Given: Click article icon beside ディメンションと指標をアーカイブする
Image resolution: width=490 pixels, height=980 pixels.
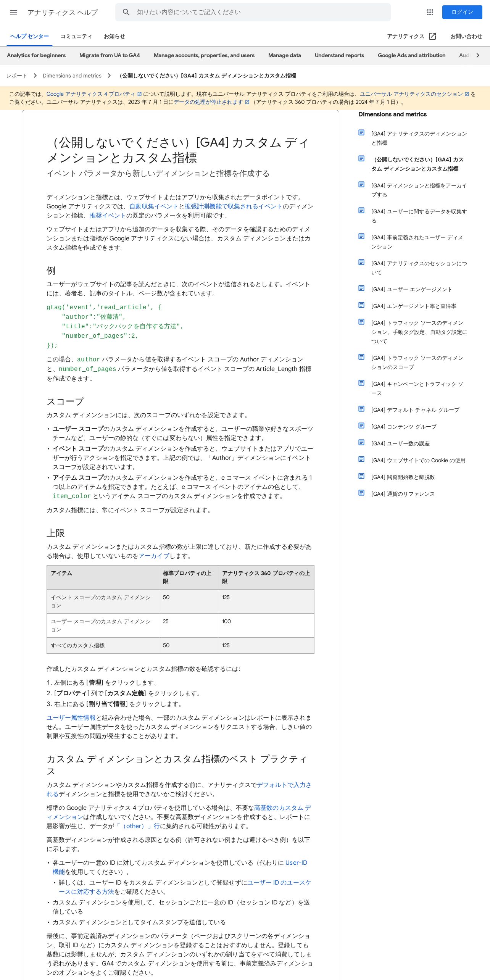Looking at the screenshot, I should pyautogui.click(x=361, y=184).
